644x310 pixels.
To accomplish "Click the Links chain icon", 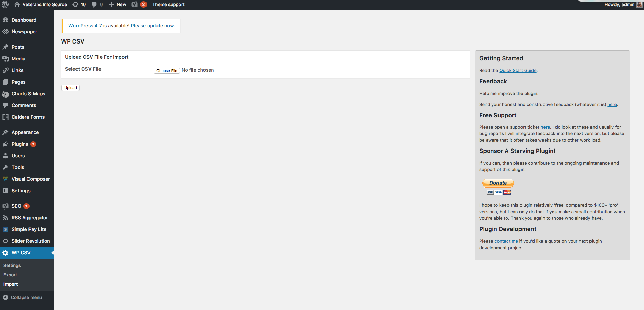I will tap(5, 70).
